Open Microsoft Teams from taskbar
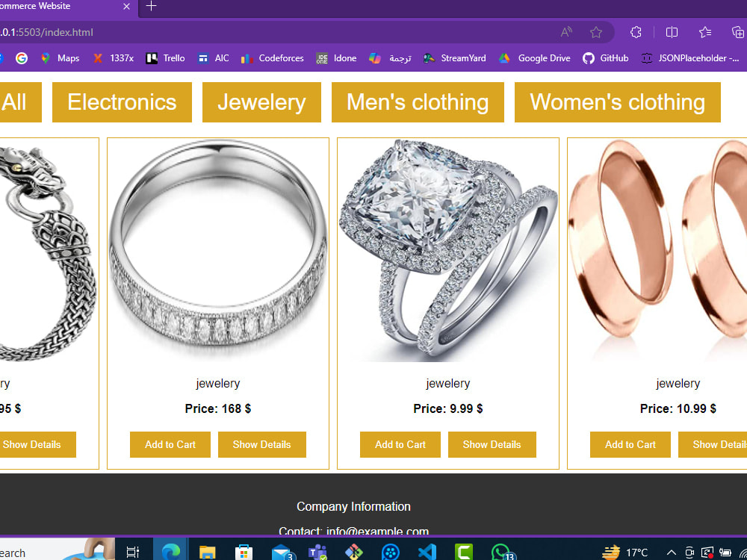Screen dimensions: 747x560 (x=317, y=552)
